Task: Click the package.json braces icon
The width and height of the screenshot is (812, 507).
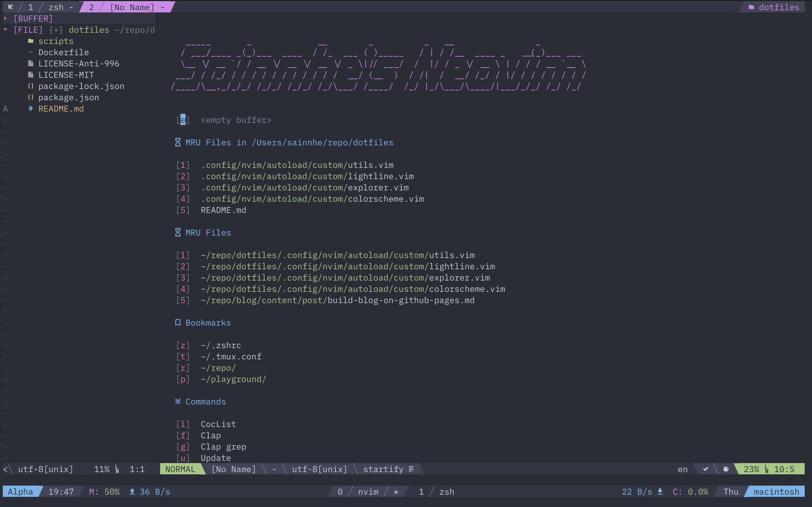Action: (x=31, y=97)
